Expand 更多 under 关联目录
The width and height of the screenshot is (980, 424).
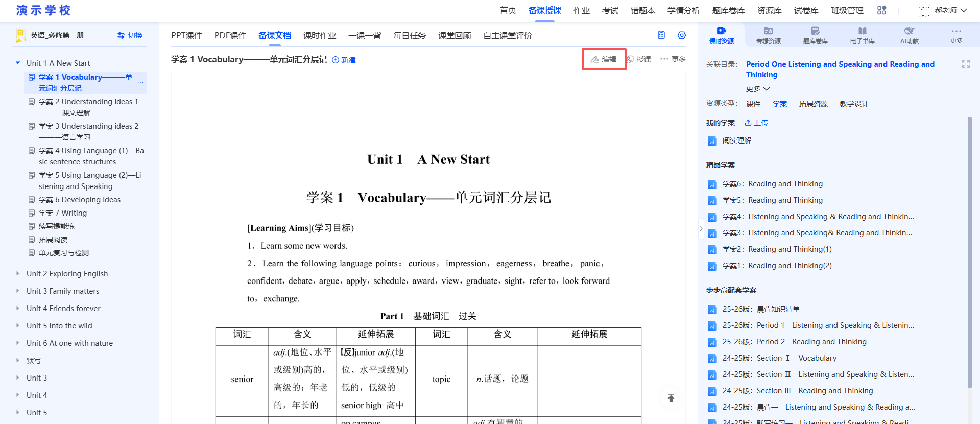tap(758, 89)
